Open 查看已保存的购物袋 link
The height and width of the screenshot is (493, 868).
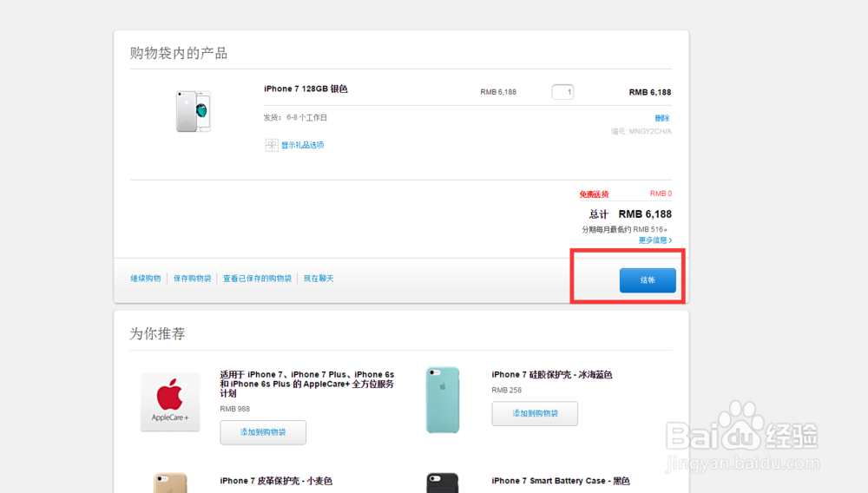click(257, 279)
